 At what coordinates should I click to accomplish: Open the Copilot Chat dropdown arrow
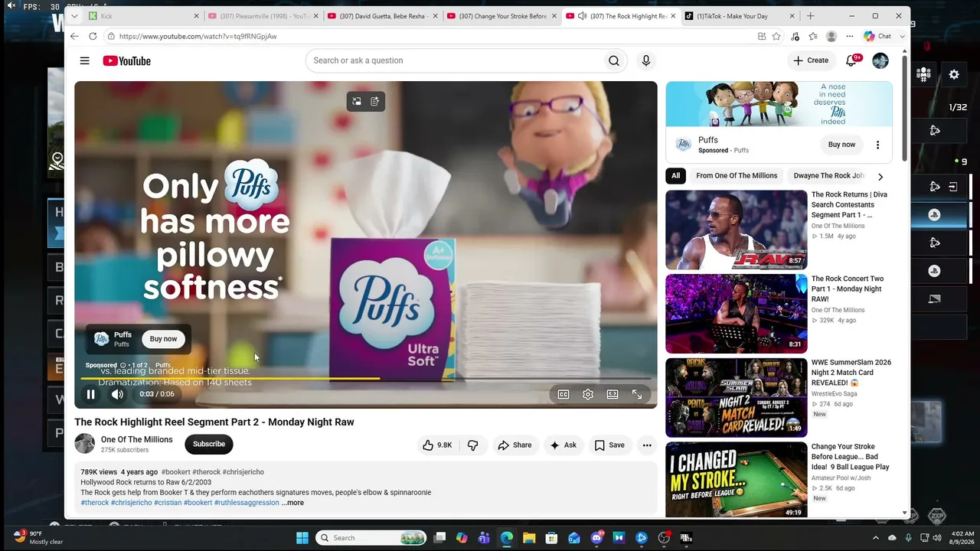(x=903, y=36)
